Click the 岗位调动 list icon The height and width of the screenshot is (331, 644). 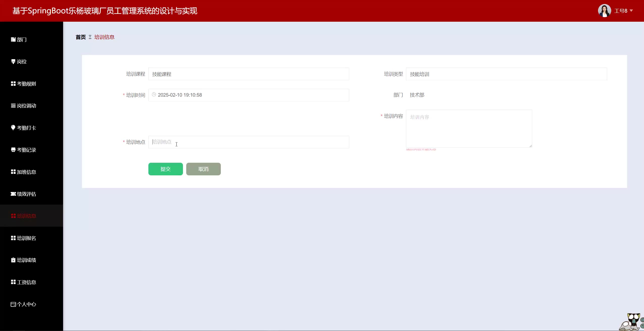[x=13, y=106]
